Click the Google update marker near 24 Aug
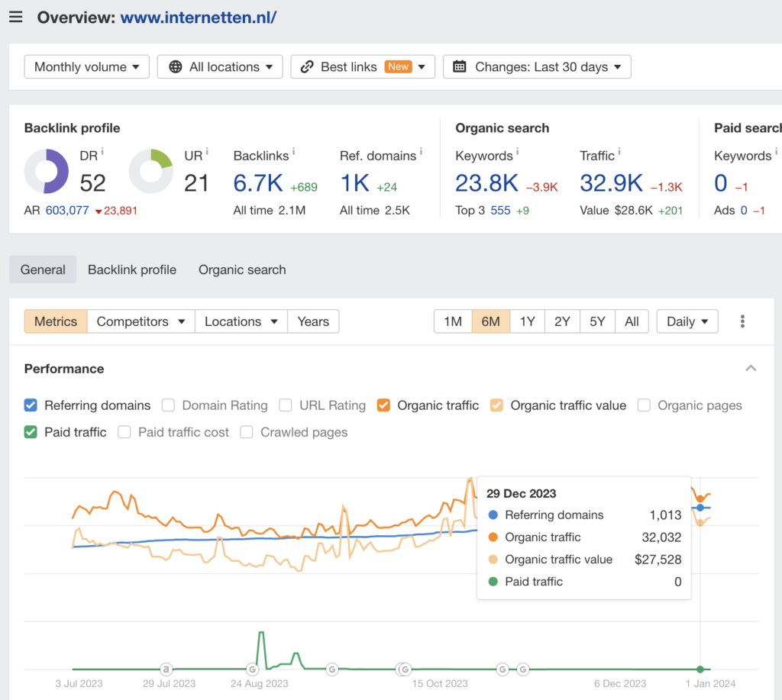Screen dimensions: 782x700 252,669
